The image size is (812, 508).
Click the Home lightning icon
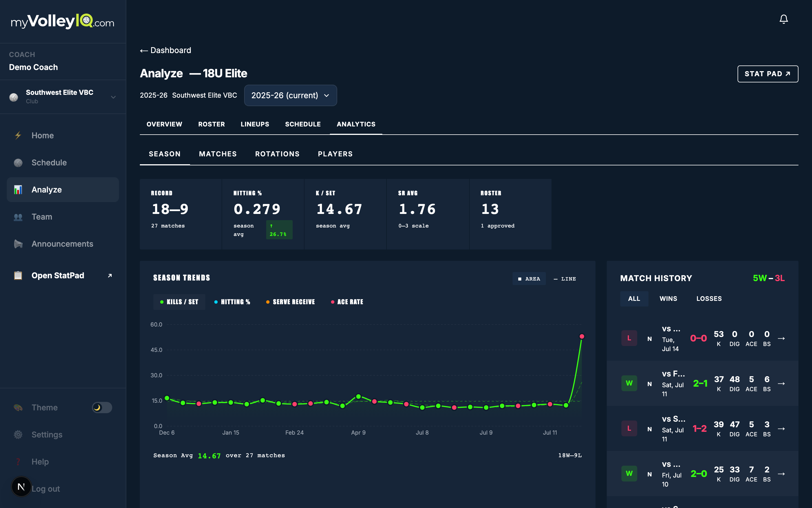(18, 135)
